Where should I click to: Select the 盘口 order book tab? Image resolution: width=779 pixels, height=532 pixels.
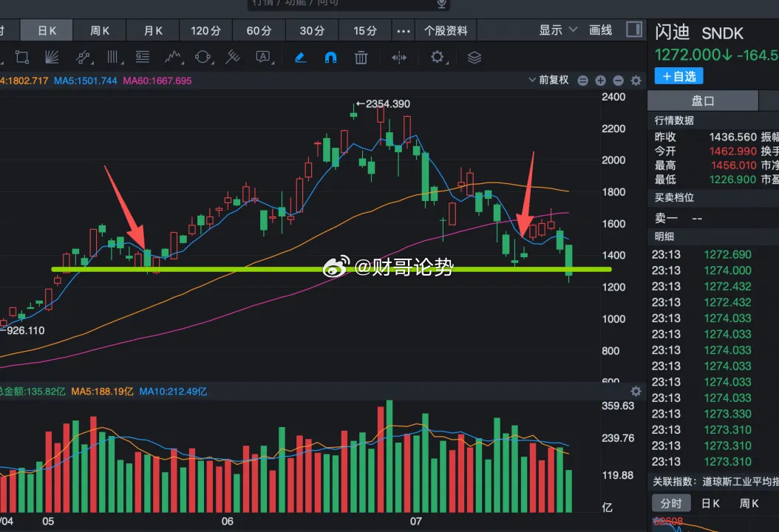[702, 100]
